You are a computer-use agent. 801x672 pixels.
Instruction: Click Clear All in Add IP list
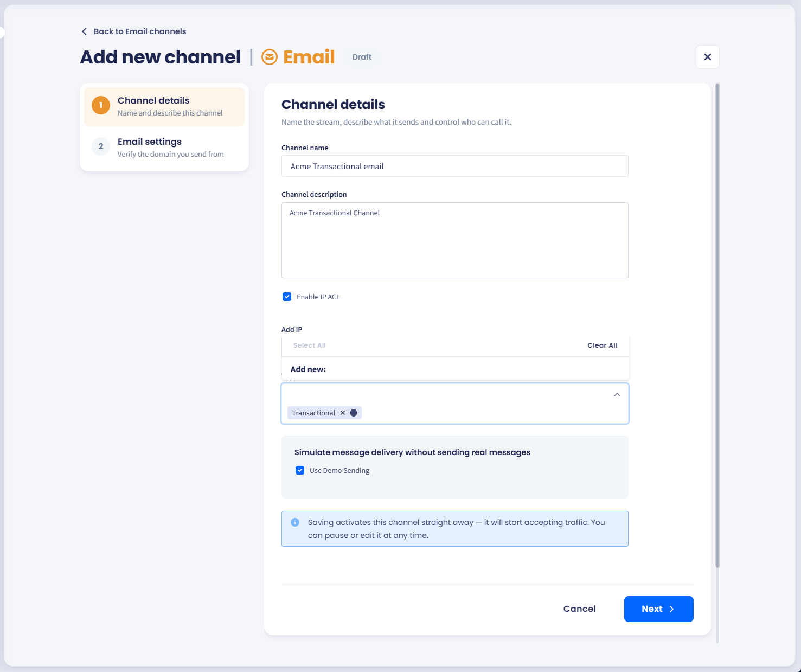pos(603,345)
